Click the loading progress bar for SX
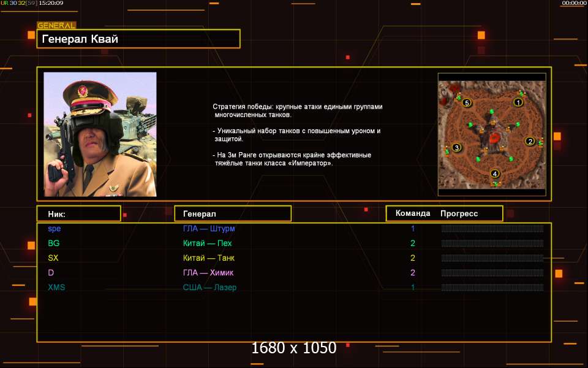Image resolution: width=588 pixels, height=368 pixels. [492, 258]
